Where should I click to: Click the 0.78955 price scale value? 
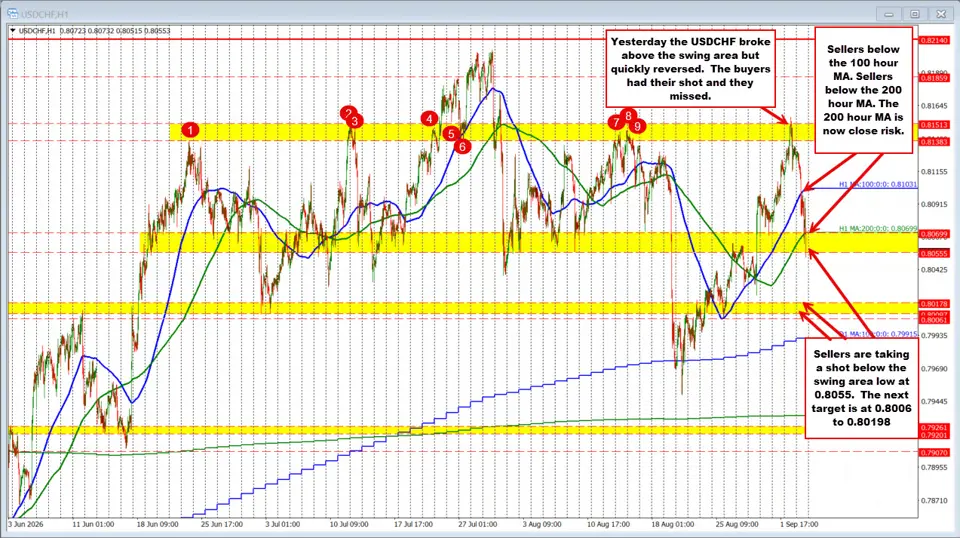[934, 468]
